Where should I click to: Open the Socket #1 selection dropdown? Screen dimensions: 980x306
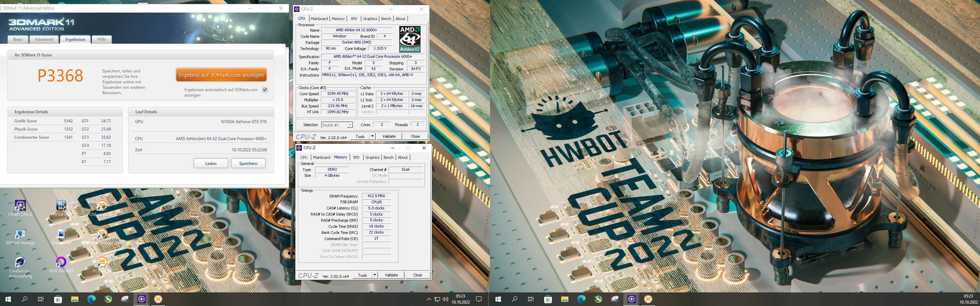337,125
